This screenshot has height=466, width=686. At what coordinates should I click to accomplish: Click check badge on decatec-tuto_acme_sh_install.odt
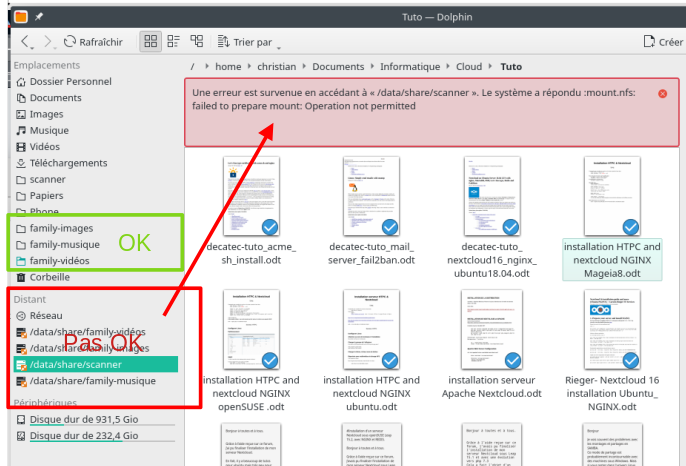tap(270, 227)
